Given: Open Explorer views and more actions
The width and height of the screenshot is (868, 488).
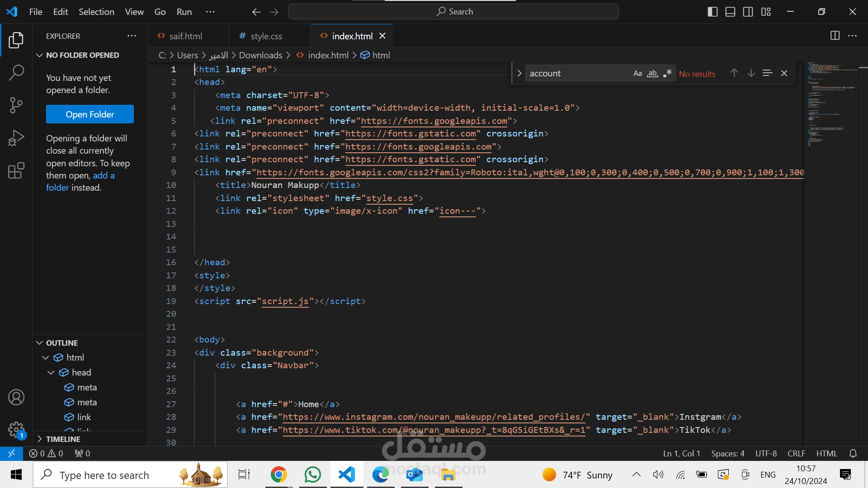Looking at the screenshot, I should [132, 36].
